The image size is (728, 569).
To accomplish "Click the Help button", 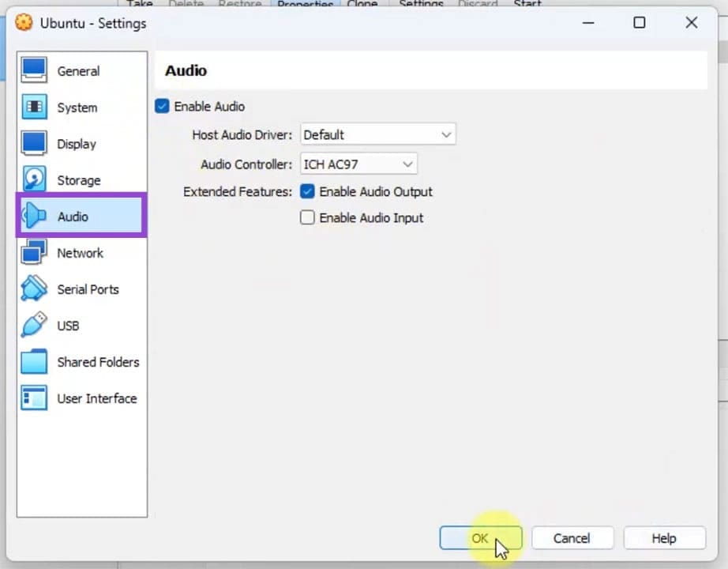I will pos(664,538).
